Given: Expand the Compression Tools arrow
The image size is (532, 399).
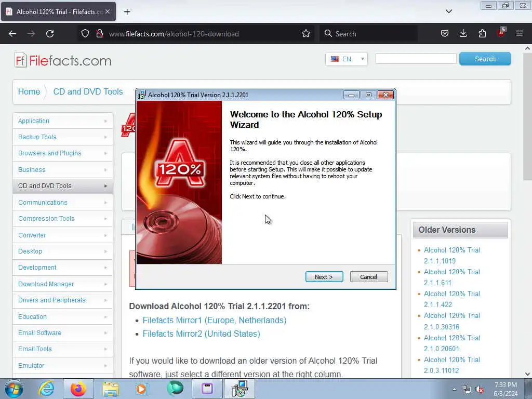Looking at the screenshot, I should [x=105, y=219].
